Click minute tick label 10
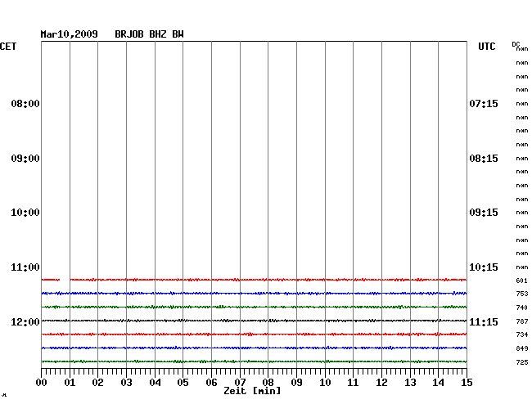 (x=325, y=383)
